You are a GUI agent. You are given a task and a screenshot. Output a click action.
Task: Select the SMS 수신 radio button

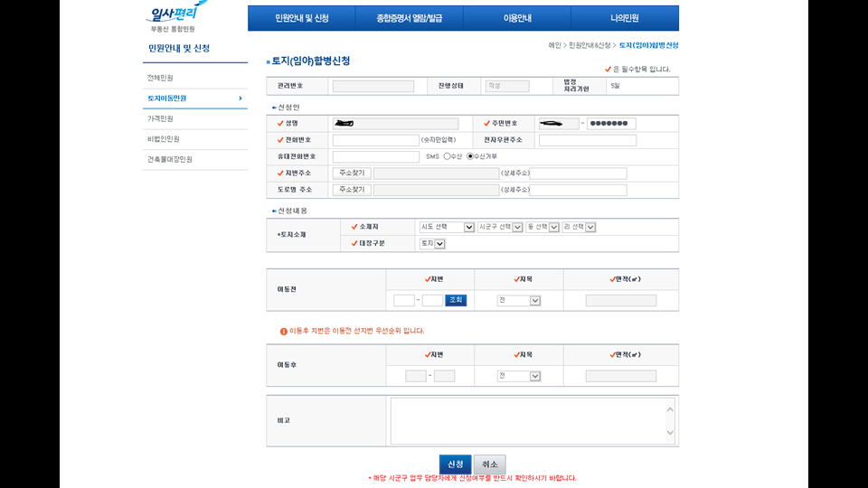click(x=447, y=156)
